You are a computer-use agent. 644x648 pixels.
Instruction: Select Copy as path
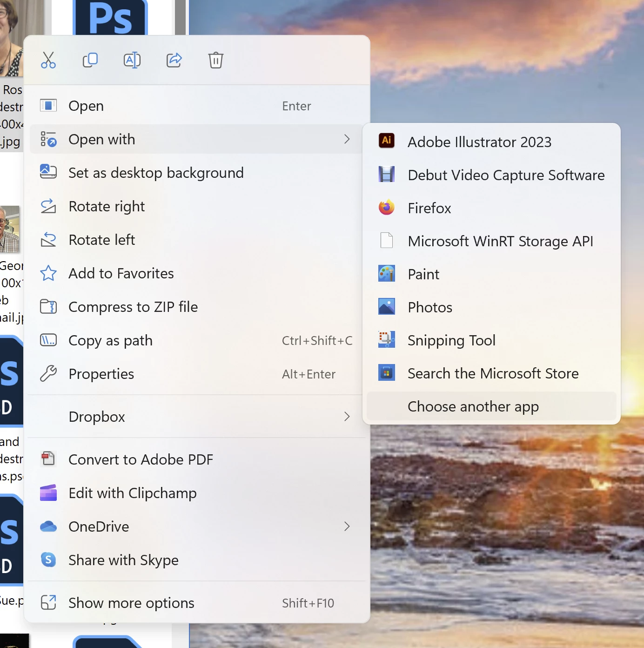tap(197, 340)
